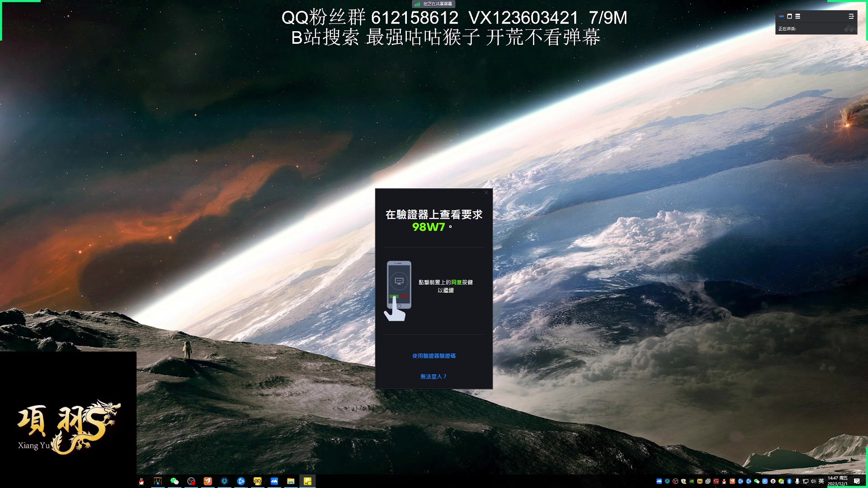Open Windows Security shield tray icon
Screen dimensions: 868x488
pyautogui.click(x=684, y=481)
